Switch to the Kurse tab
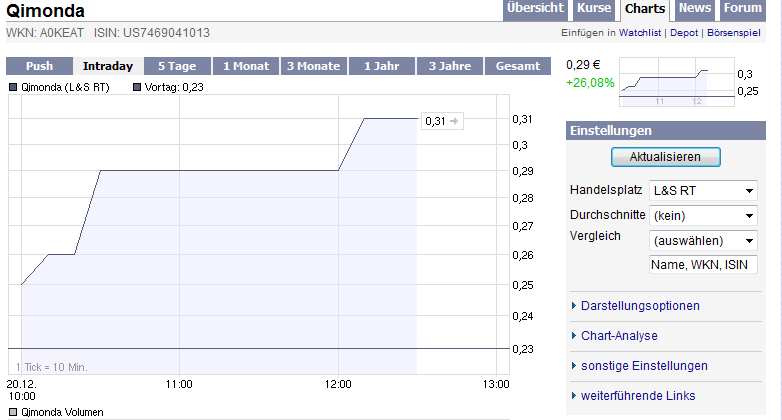Screen dimensions: 782x420 [x=594, y=9]
